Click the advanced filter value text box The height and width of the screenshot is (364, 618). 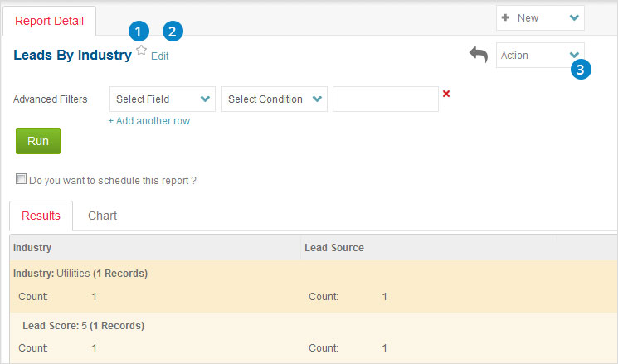[385, 99]
